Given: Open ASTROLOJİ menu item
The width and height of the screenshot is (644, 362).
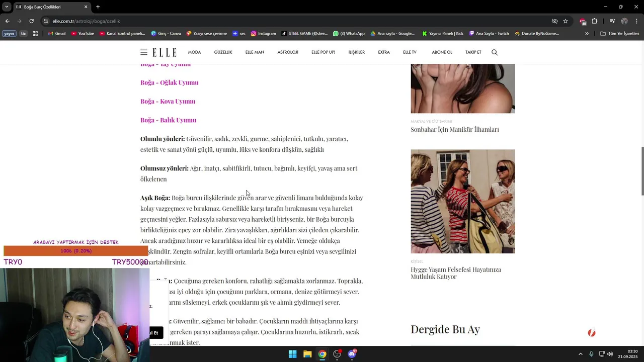Looking at the screenshot, I should tap(288, 52).
